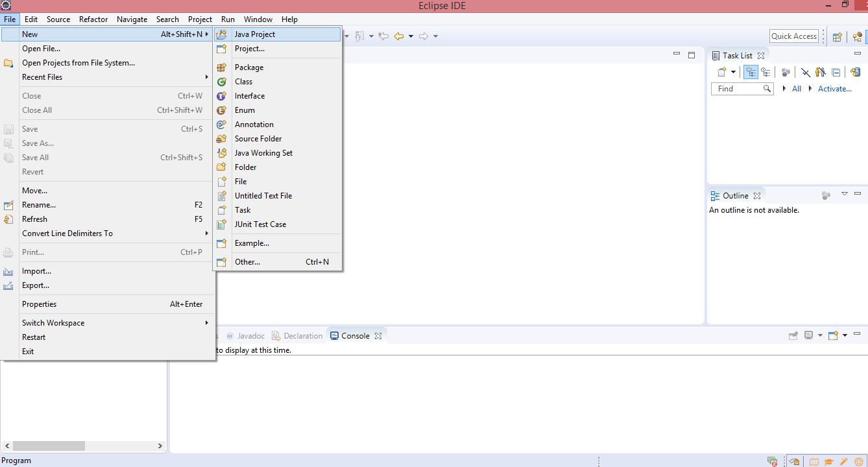Screen dimensions: 868x467
Task: Click the forward navigation arrow
Action: (424, 36)
